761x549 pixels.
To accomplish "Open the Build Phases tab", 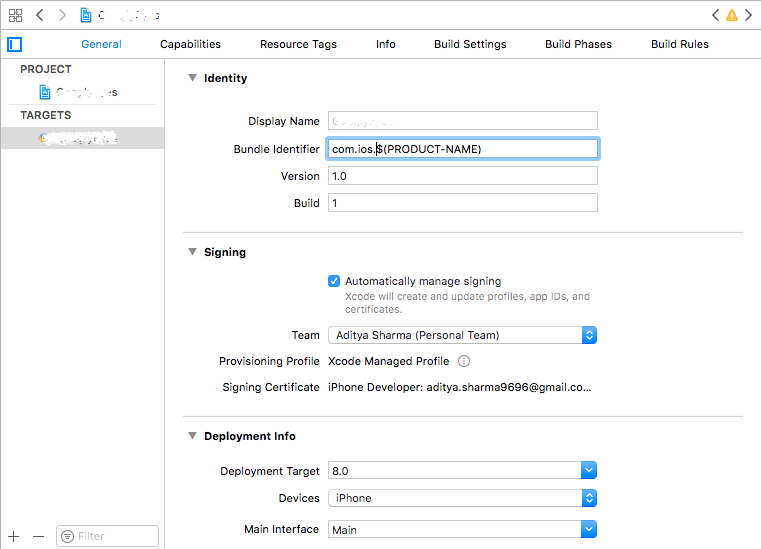I will [578, 44].
